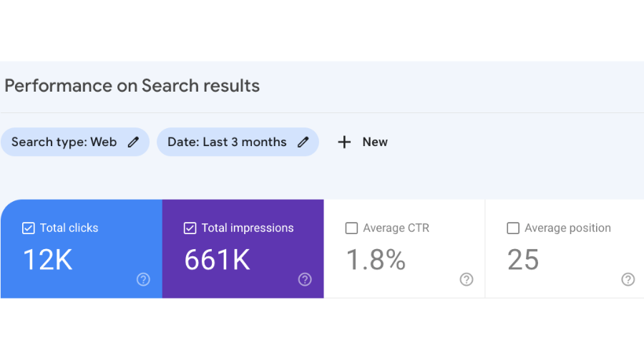Click the 12K total clicks value
644x358 pixels.
click(48, 260)
